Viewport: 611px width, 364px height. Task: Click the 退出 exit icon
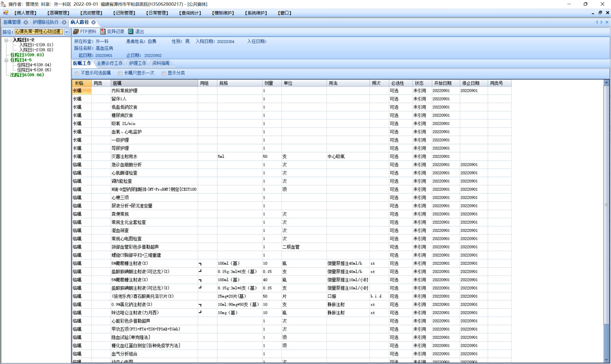[x=131, y=31]
